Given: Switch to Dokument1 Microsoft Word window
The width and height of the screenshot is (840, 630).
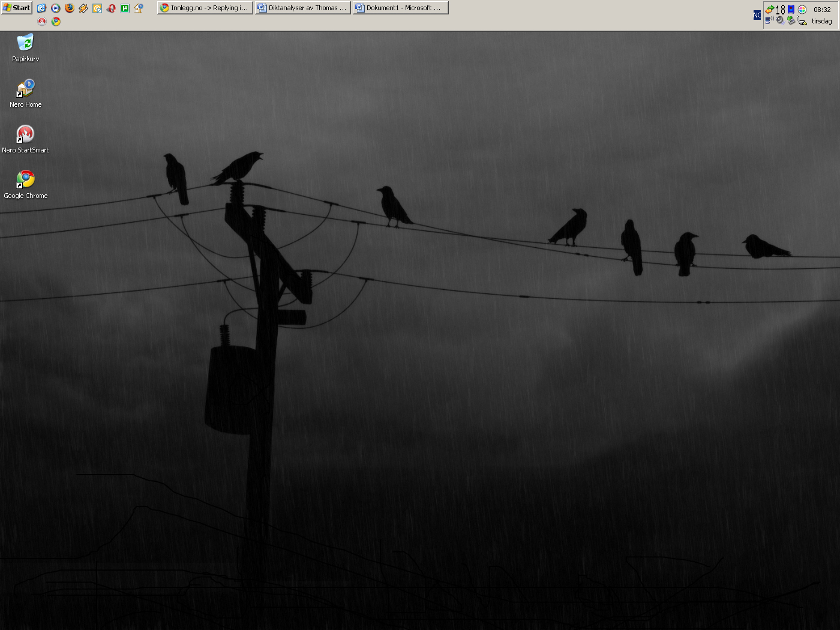Looking at the screenshot, I should click(x=401, y=8).
